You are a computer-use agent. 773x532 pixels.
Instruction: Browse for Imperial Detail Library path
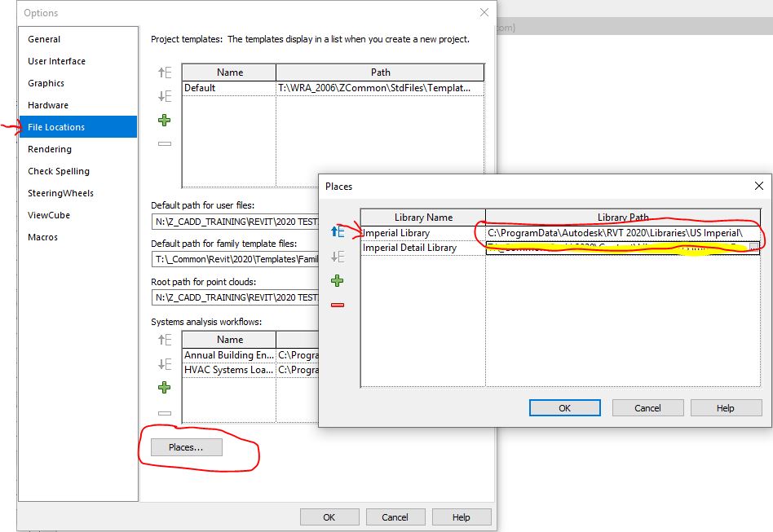(753, 248)
